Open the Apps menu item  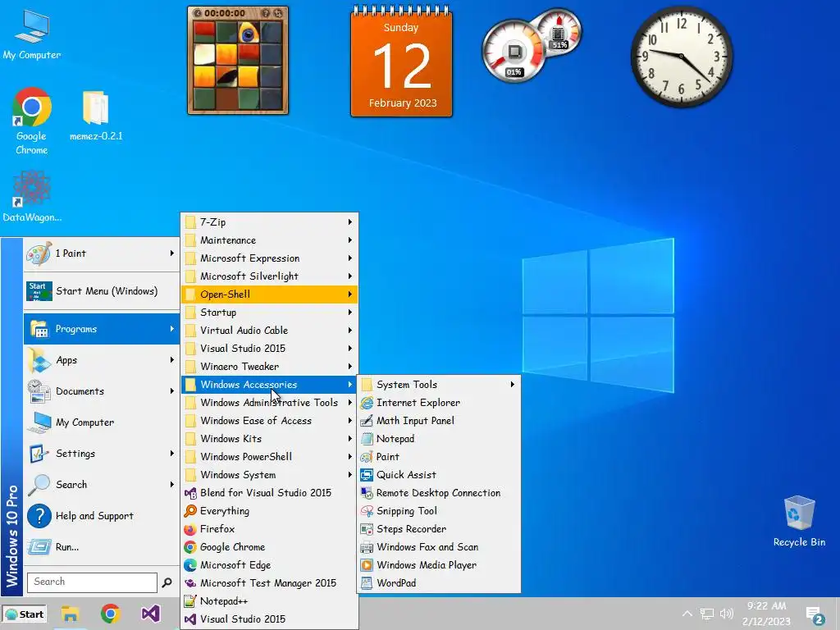click(101, 360)
